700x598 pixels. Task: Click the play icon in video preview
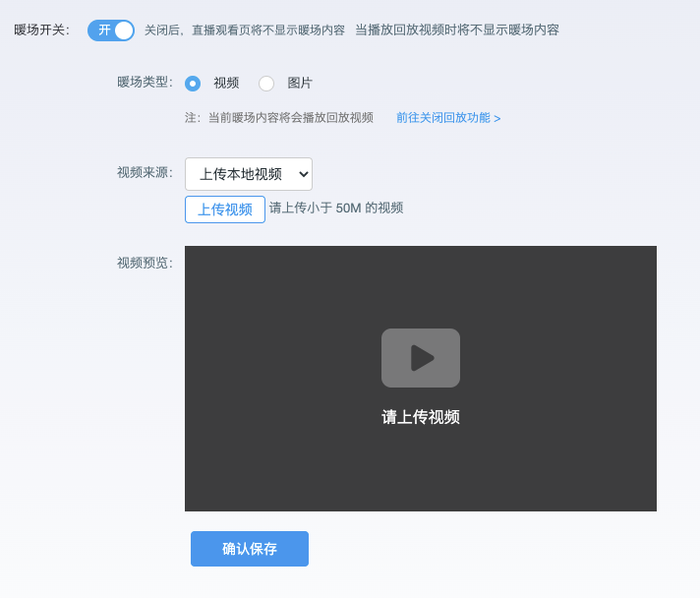421,358
